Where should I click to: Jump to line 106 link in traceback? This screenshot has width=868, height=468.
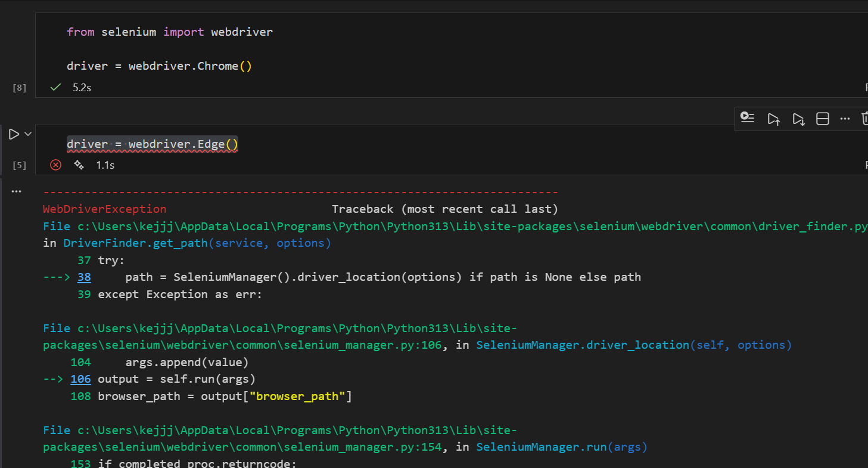[x=80, y=379]
